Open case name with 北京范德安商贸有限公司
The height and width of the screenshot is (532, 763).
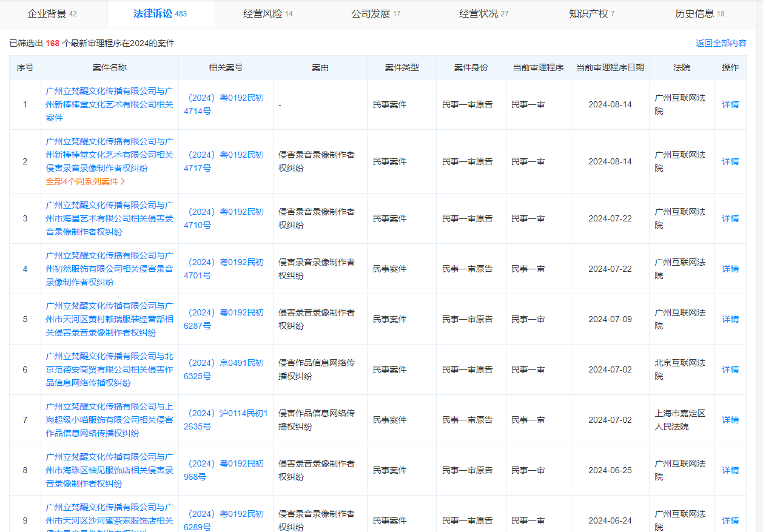point(109,369)
